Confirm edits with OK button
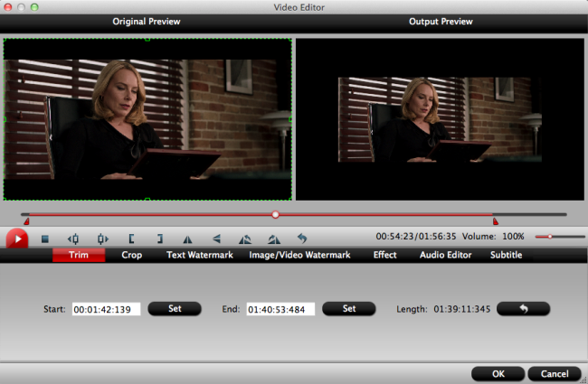Screen dimensions: 588x384 tap(498, 374)
